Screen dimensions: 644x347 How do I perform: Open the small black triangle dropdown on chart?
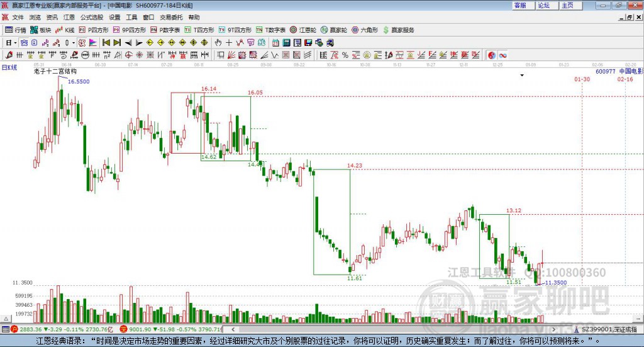pos(521,75)
